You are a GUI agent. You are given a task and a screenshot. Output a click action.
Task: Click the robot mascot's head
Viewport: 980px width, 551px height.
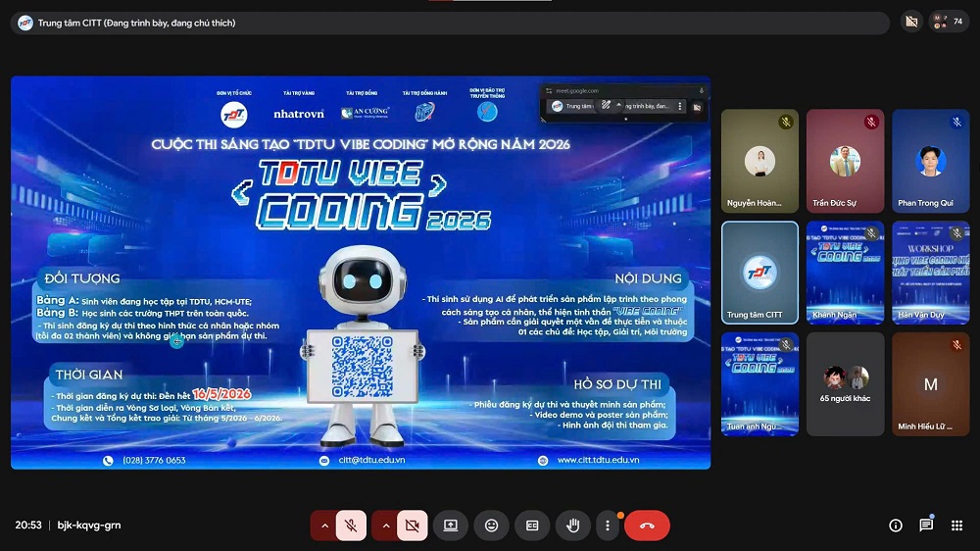(x=363, y=277)
